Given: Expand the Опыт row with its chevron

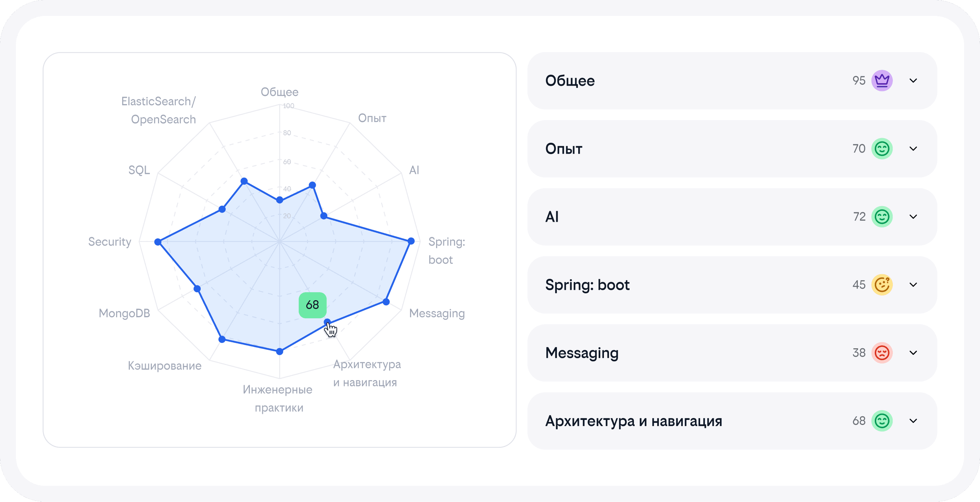Looking at the screenshot, I should 913,149.
